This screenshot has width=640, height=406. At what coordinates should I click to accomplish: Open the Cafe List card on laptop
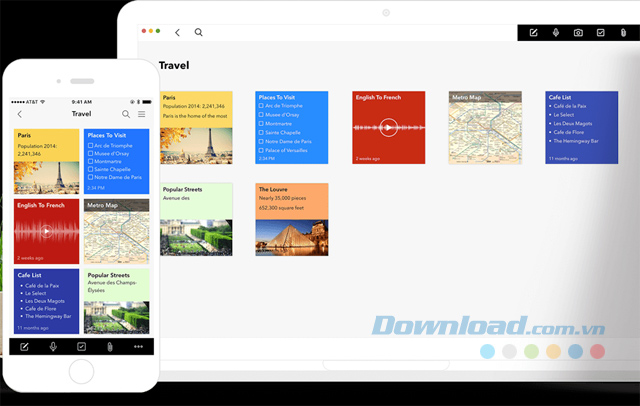[582, 127]
